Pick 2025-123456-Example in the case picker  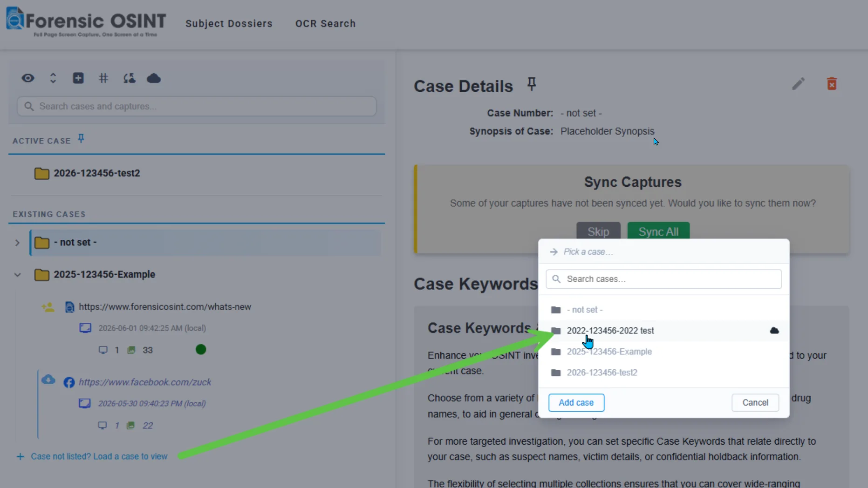coord(663,352)
